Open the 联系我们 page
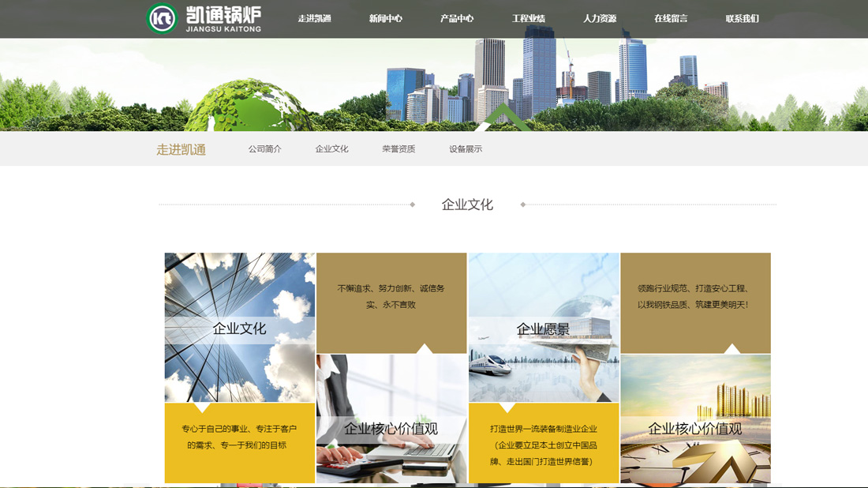868x488 pixels. tap(740, 17)
